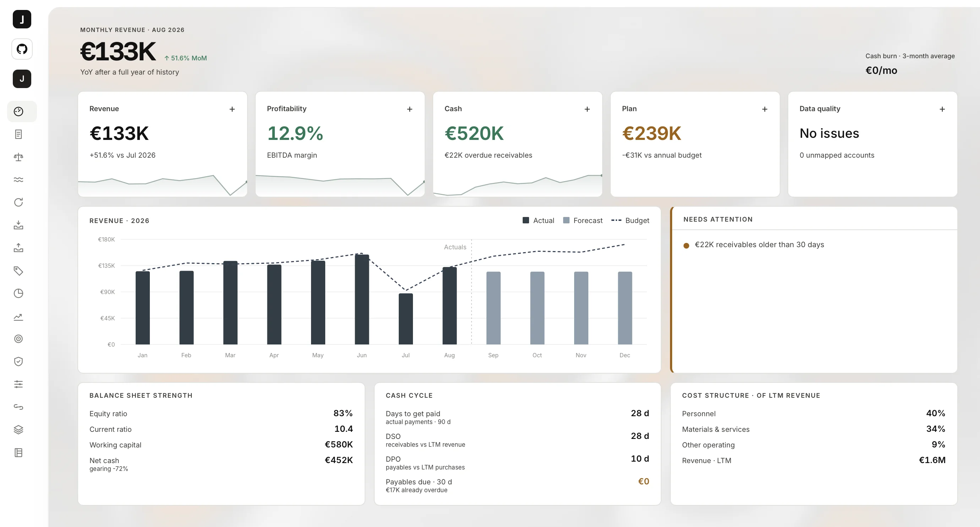The image size is (980, 527).
Task: Click the Actuals divider label in chart
Action: tap(455, 247)
